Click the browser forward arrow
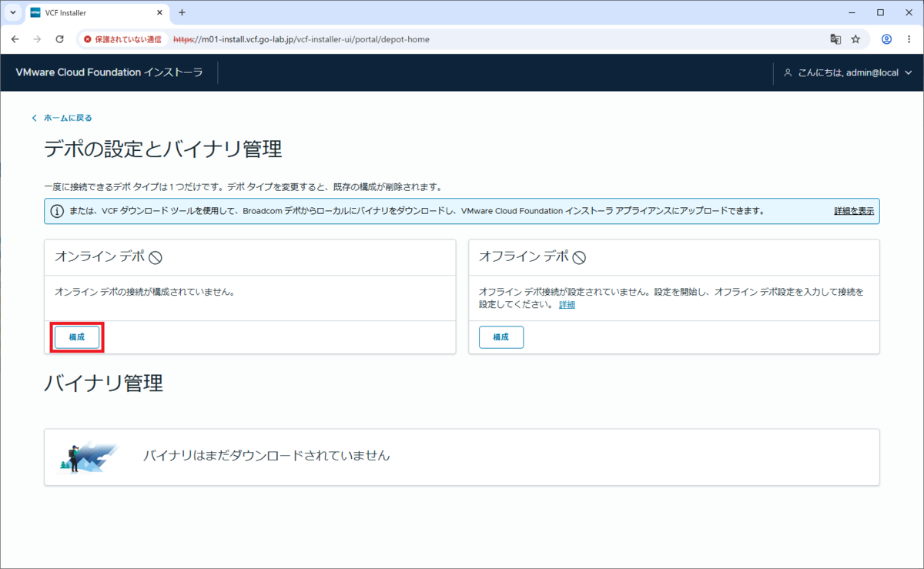The height and width of the screenshot is (569, 924). [37, 39]
